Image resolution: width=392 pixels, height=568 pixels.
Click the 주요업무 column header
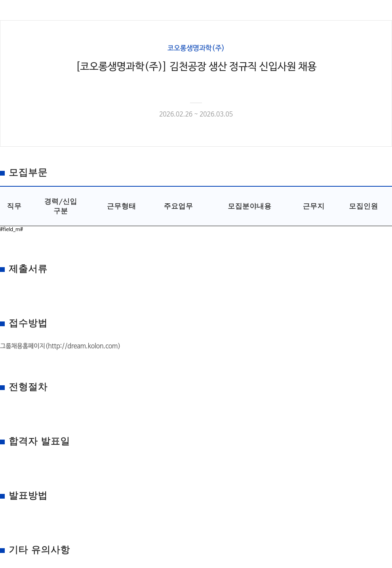point(178,206)
